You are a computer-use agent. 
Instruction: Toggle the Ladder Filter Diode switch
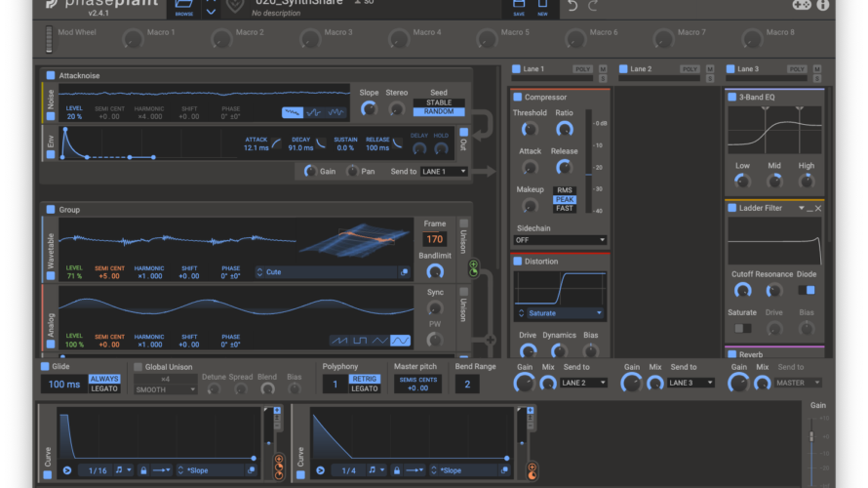coord(806,290)
